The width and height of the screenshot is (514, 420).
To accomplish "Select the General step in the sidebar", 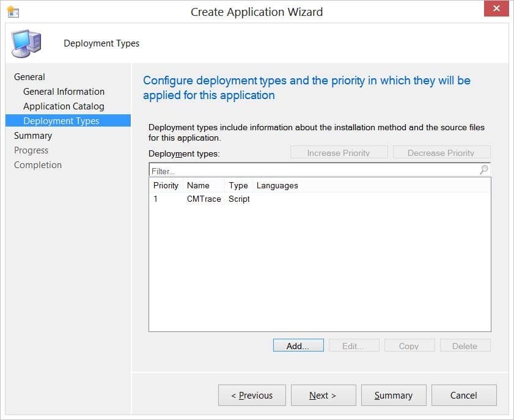I will pos(31,76).
